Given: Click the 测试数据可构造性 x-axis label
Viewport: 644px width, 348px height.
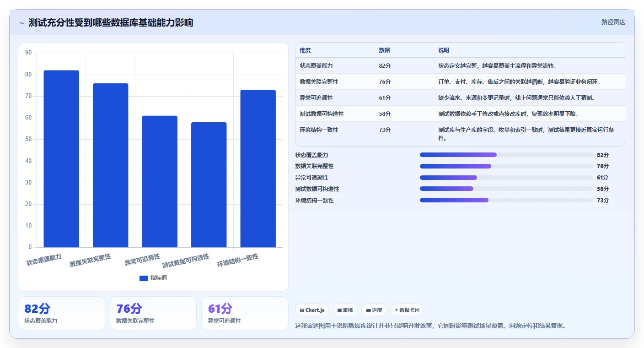Looking at the screenshot, I should (186, 261).
